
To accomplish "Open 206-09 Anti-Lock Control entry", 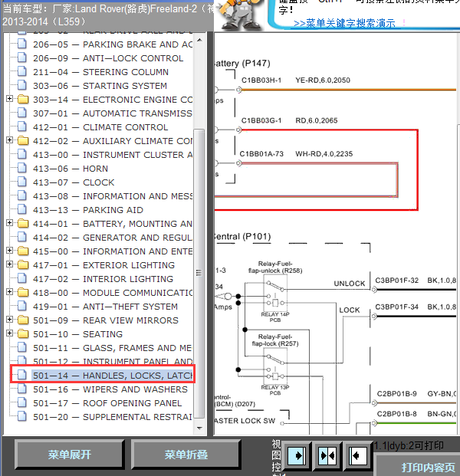I will (108, 58).
